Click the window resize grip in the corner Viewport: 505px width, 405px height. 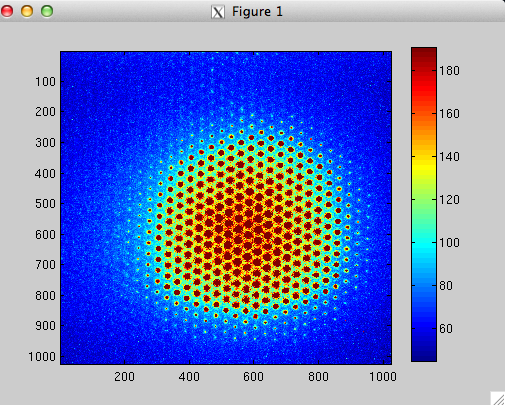[x=498, y=399]
